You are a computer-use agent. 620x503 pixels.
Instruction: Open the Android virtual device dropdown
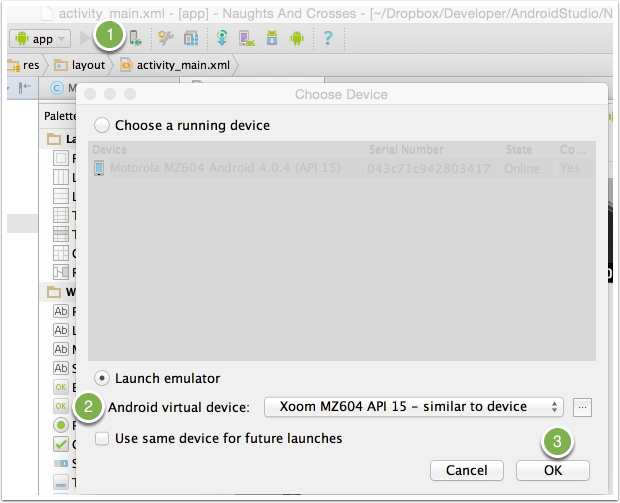[x=414, y=407]
